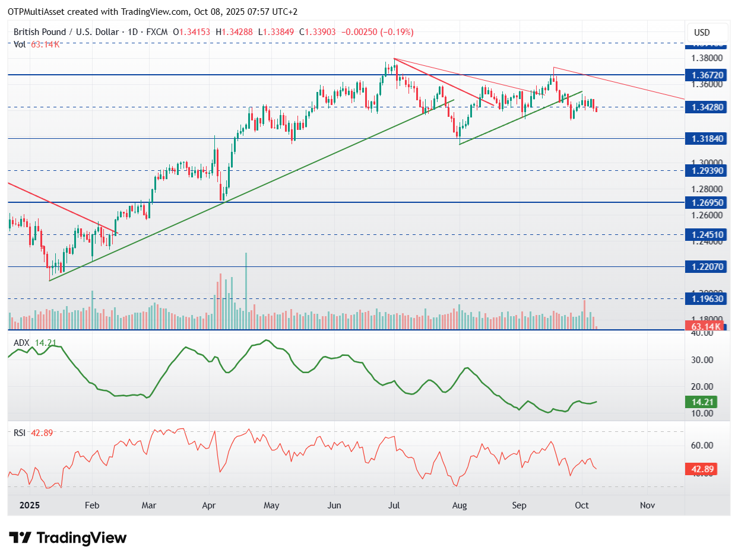Image resolution: width=738 pixels, height=560 pixels.
Task: Click the 1.19630 price level tag
Action: click(707, 299)
